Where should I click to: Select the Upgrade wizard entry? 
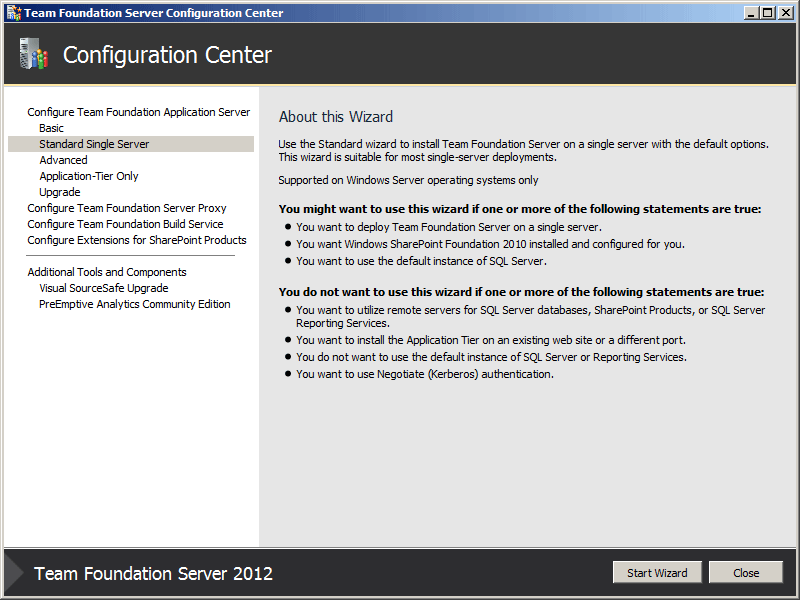pyautogui.click(x=60, y=192)
